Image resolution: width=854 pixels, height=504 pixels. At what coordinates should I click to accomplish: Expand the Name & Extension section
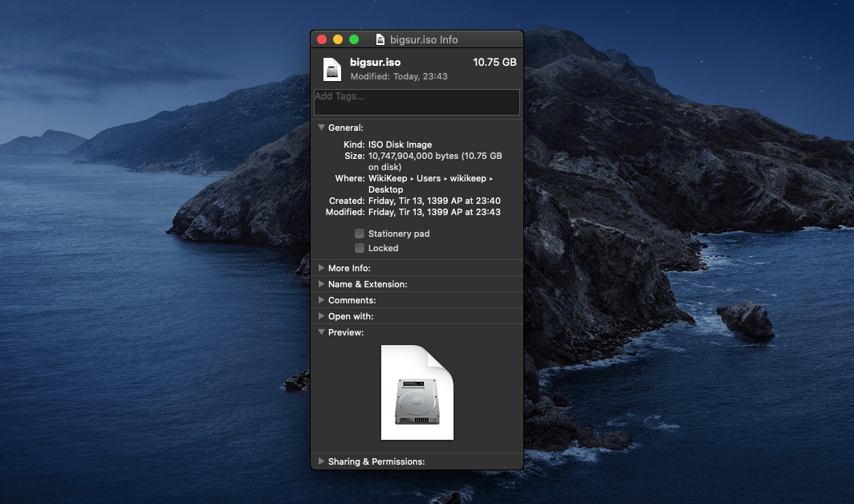pos(321,284)
